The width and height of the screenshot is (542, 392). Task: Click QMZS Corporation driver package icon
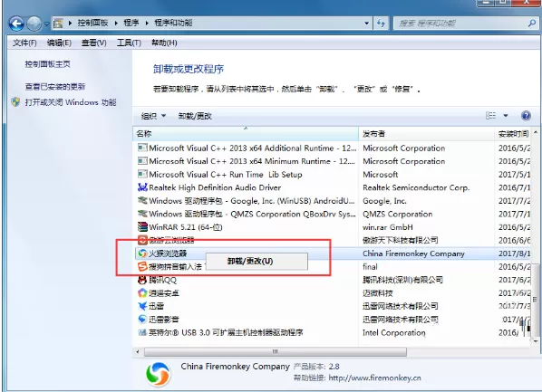tap(142, 214)
